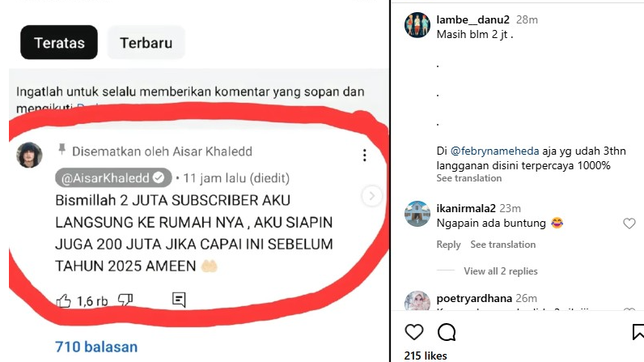This screenshot has height=362, width=644.
Task: Reply to ikanirmala2's comment
Action: click(x=448, y=245)
